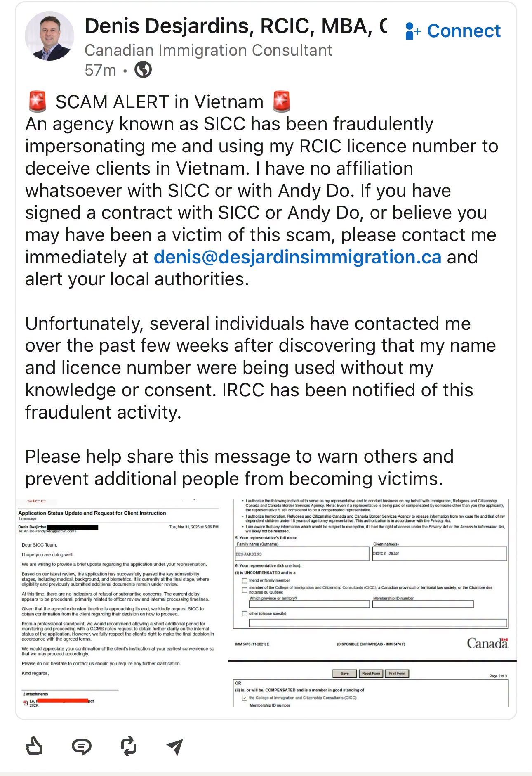Open denis@desjardinsimmigration.ca email link

click(x=297, y=257)
